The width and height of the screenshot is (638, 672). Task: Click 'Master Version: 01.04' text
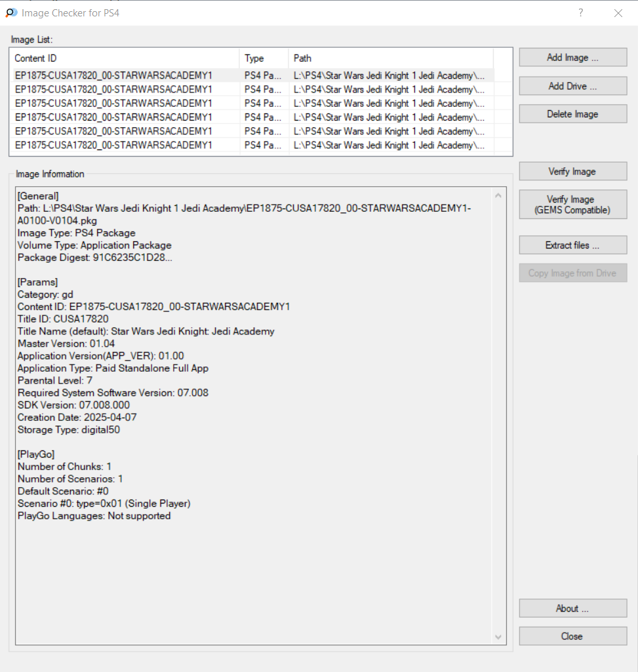click(66, 344)
